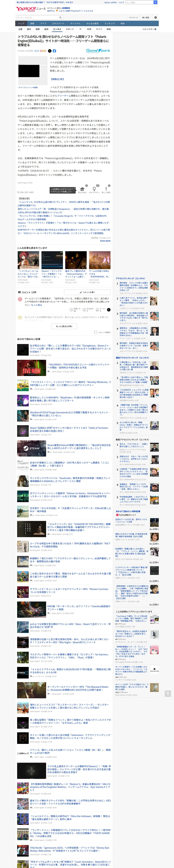Viewport: 174px width, 868px height.
Task: Select the スポーツ category tab
Action: [70, 29]
